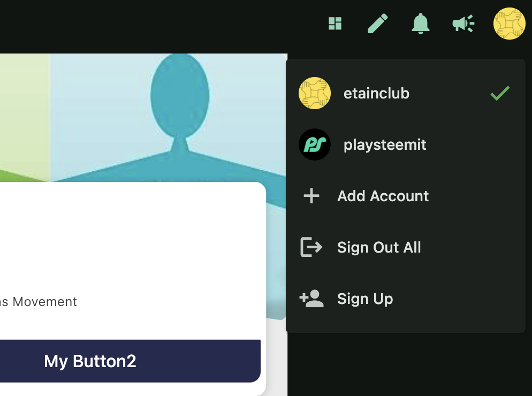
Task: Click the logout arrow icon
Action: click(311, 247)
